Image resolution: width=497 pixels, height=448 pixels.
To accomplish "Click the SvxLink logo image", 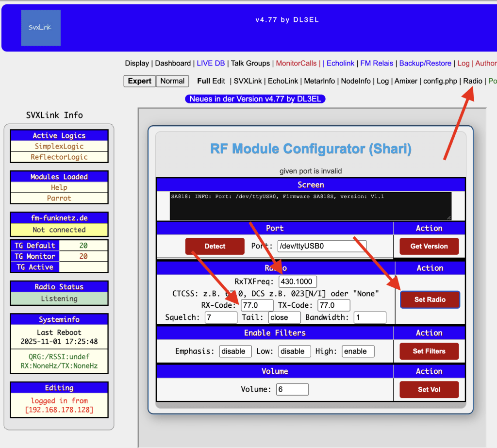I will click(41, 28).
